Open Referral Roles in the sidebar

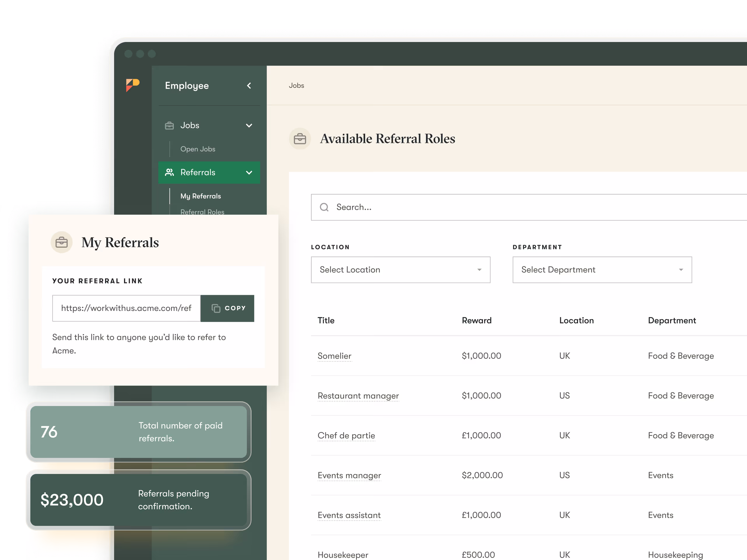tap(202, 212)
